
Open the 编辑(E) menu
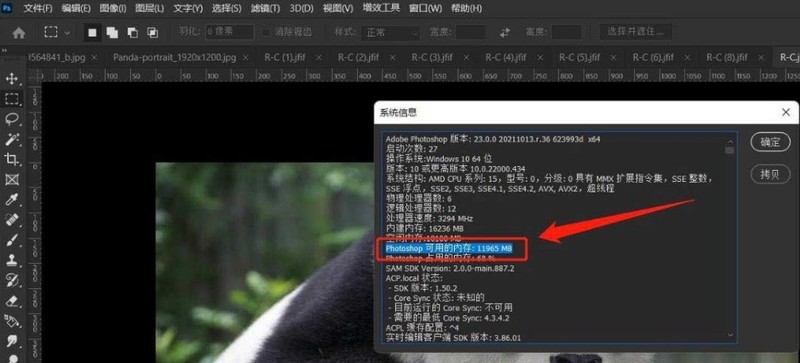[x=76, y=8]
